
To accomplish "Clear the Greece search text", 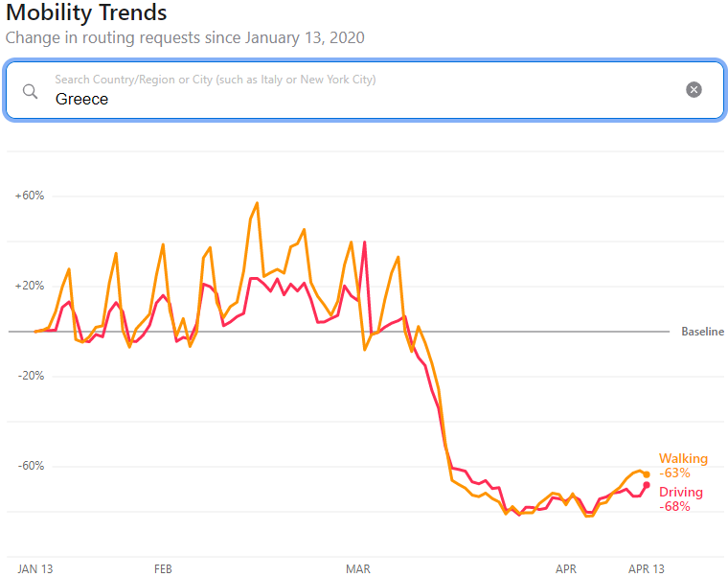I will (694, 90).
